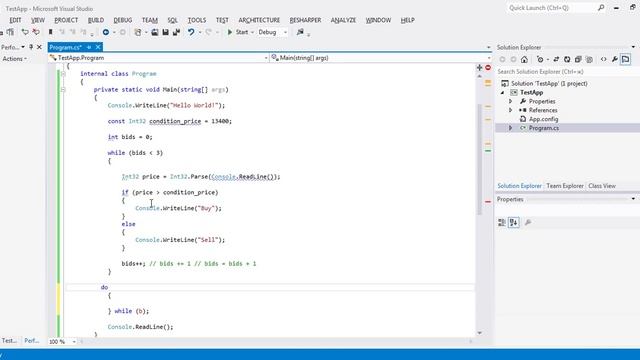This screenshot has height=360, width=640.
Task: Click the Categorized icon in Properties panel
Action: [x=502, y=222]
